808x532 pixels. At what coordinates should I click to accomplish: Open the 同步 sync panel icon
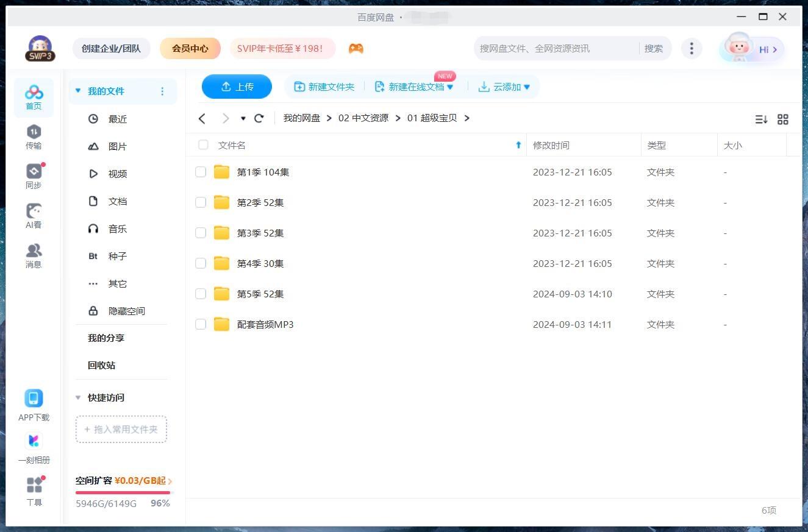(34, 172)
